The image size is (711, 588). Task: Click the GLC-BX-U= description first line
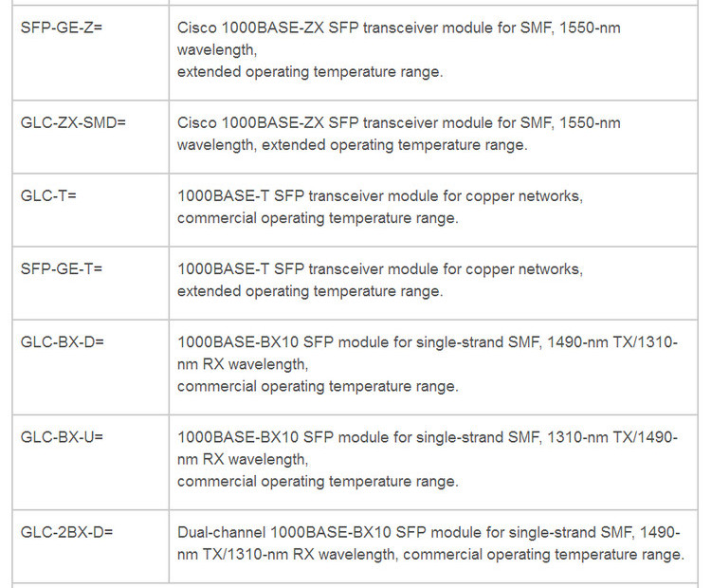coord(427,437)
